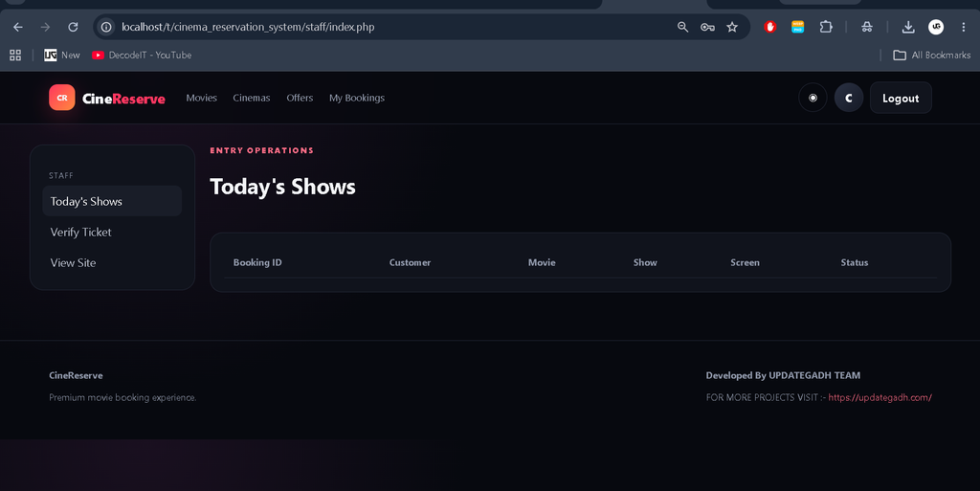
Task: Click the Movie column header
Action: click(x=542, y=262)
